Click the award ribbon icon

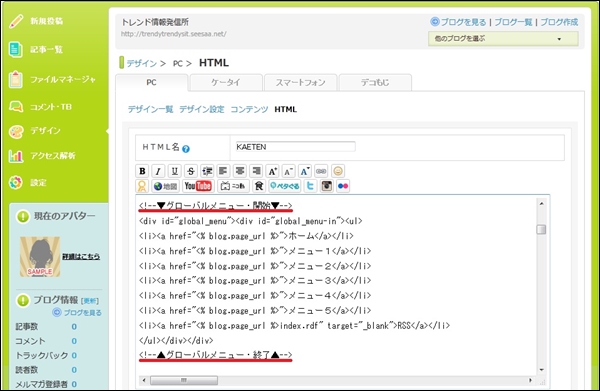[x=142, y=186]
